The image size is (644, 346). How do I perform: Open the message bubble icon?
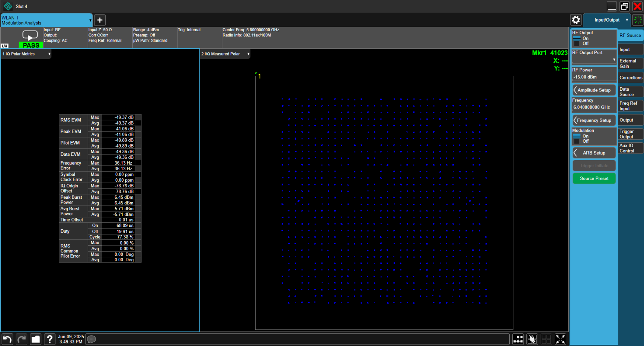(92, 339)
